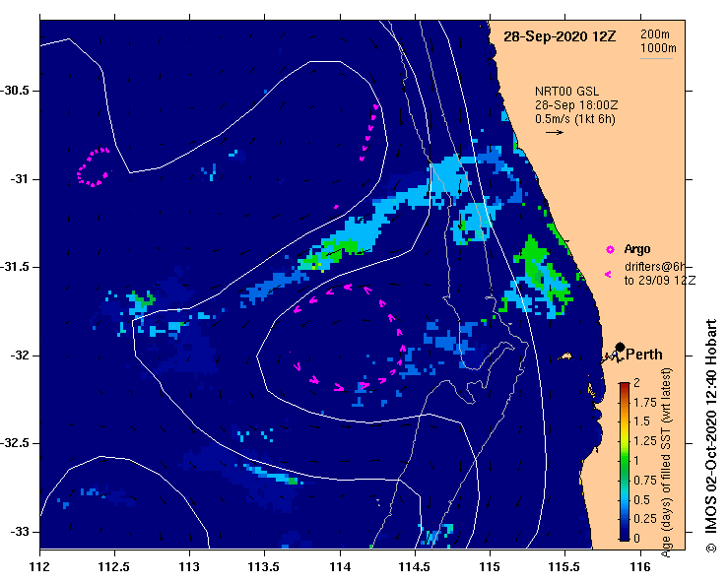
Task: Click the 'drifters@6h' legend label
Action: click(655, 267)
